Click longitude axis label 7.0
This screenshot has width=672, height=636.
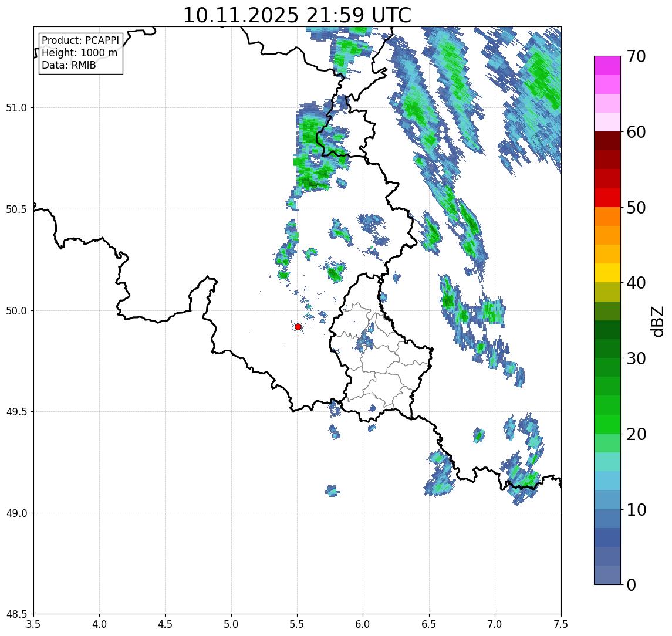click(495, 624)
